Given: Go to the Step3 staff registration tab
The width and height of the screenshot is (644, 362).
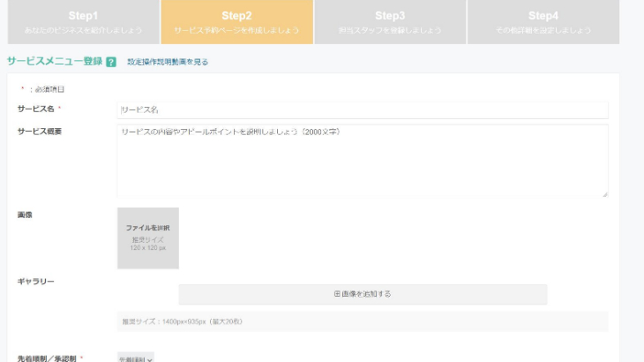Looking at the screenshot, I should point(390,22).
